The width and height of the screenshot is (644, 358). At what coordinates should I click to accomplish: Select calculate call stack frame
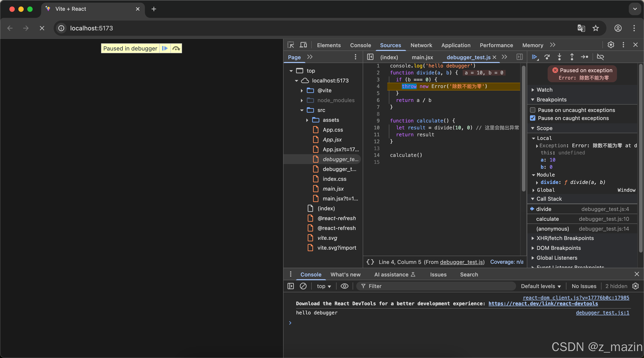pyautogui.click(x=582, y=219)
